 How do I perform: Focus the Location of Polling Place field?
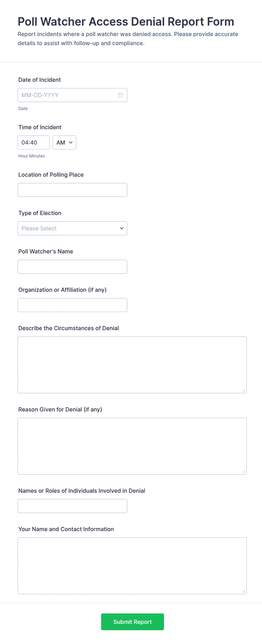tap(72, 190)
